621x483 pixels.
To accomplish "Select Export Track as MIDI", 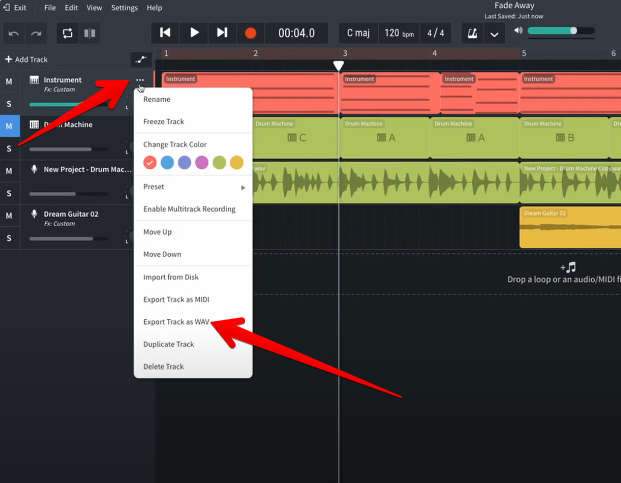I will pyautogui.click(x=193, y=300).
